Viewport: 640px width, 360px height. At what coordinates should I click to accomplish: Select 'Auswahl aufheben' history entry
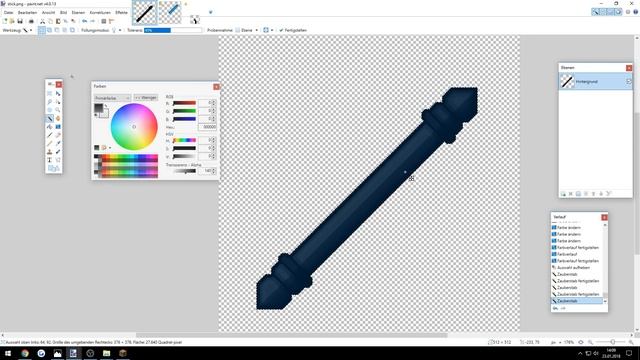point(573,268)
